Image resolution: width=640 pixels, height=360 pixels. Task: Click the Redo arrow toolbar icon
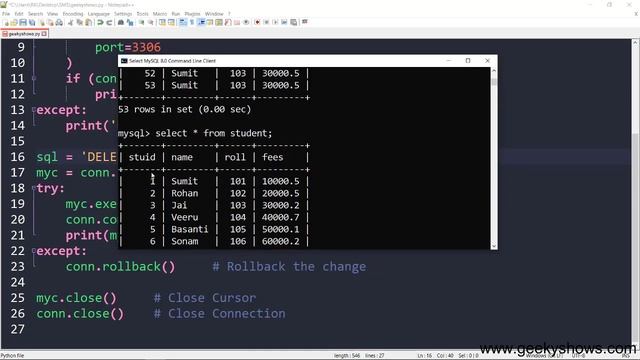tap(109, 22)
